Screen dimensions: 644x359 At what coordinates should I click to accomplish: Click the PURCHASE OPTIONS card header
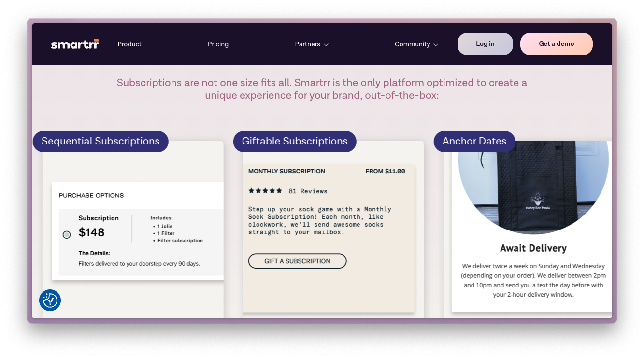pyautogui.click(x=91, y=195)
